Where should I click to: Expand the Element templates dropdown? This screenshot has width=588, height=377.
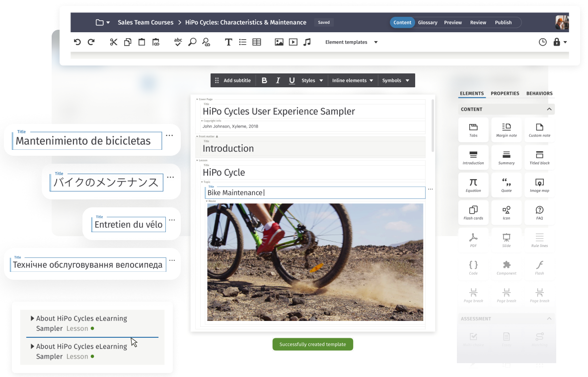[x=375, y=42]
